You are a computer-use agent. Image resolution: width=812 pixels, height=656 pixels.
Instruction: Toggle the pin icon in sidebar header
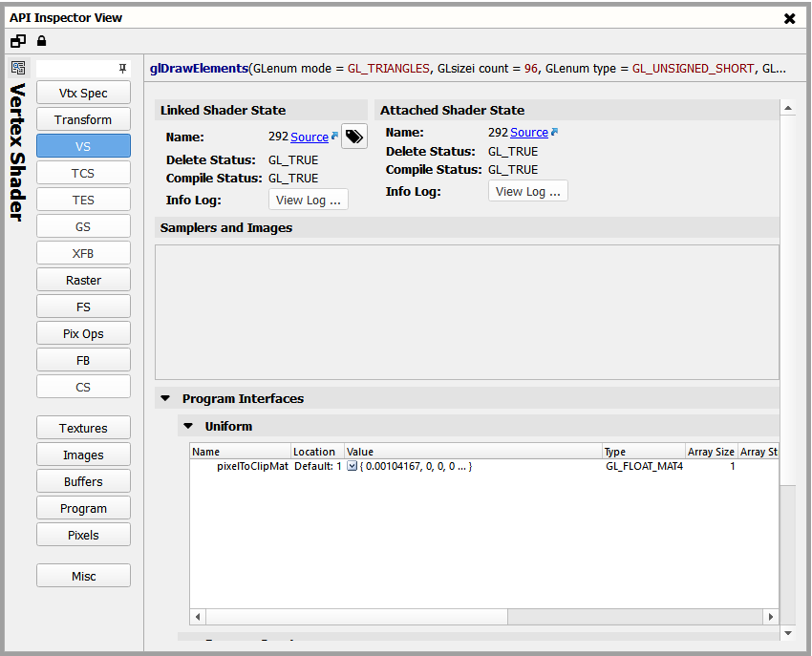(x=122, y=69)
